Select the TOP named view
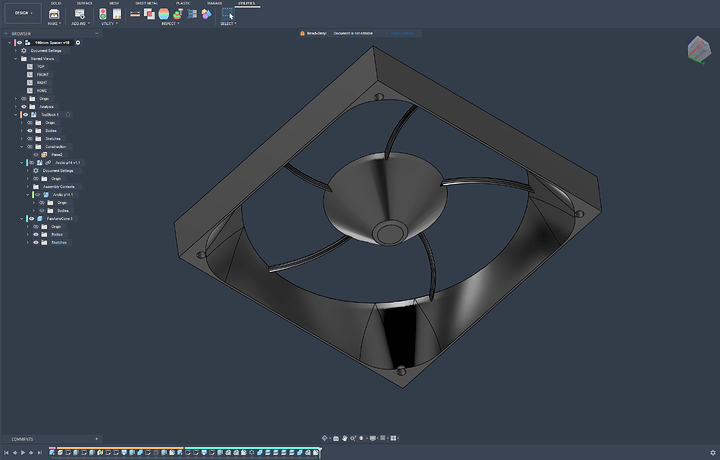Viewport: 720px width, 460px height. (x=41, y=67)
